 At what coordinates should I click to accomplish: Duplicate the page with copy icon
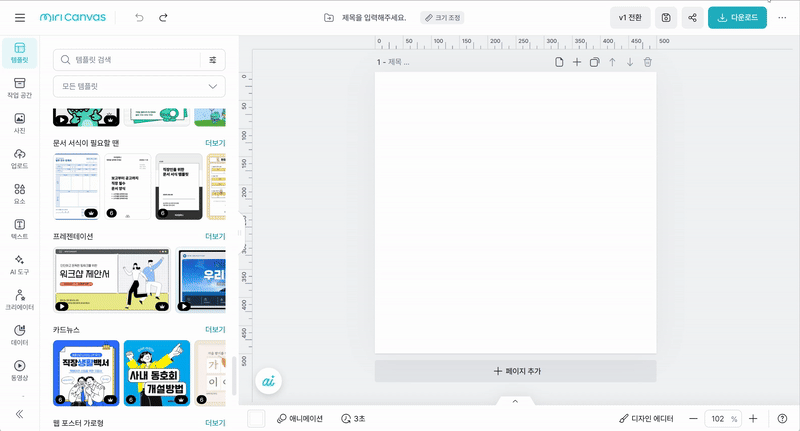(x=594, y=62)
